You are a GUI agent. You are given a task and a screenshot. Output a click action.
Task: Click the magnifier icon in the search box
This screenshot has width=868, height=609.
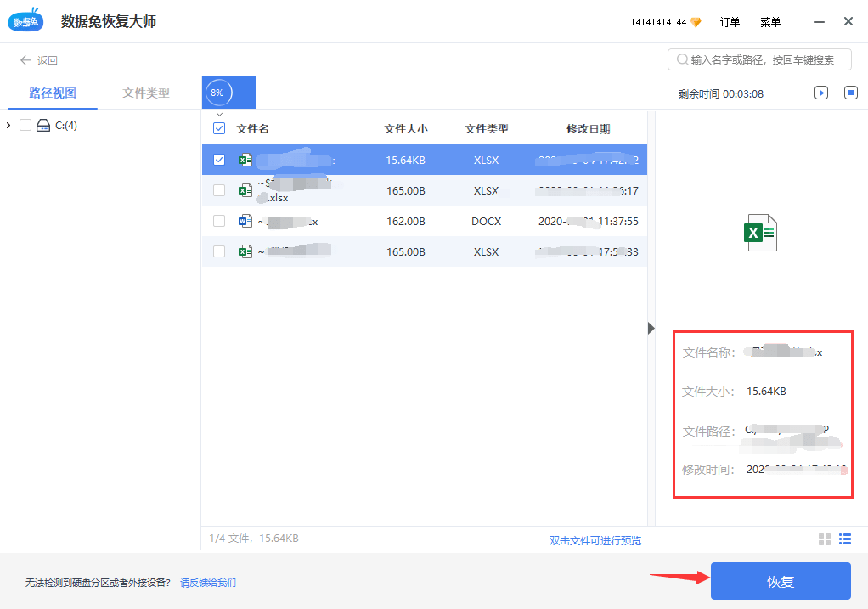click(x=683, y=59)
